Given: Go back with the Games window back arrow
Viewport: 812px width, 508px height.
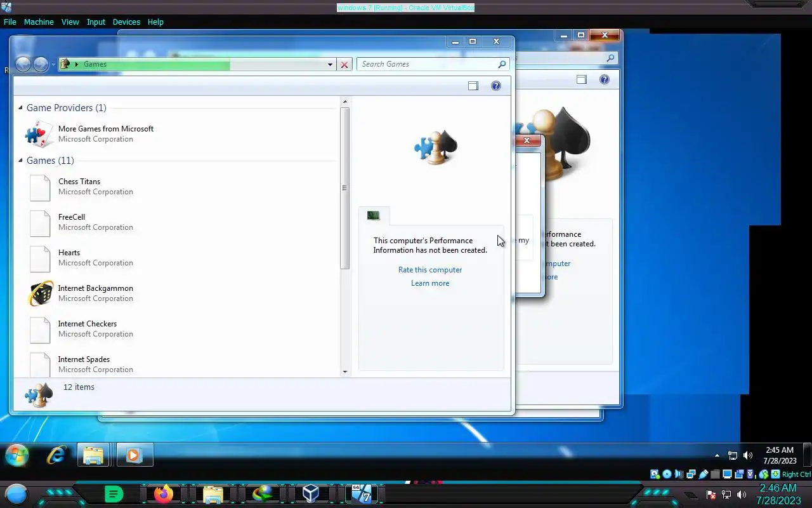Looking at the screenshot, I should [x=23, y=64].
